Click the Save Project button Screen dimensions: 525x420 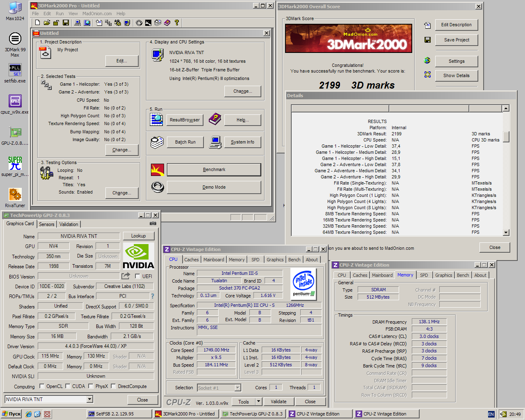(457, 40)
